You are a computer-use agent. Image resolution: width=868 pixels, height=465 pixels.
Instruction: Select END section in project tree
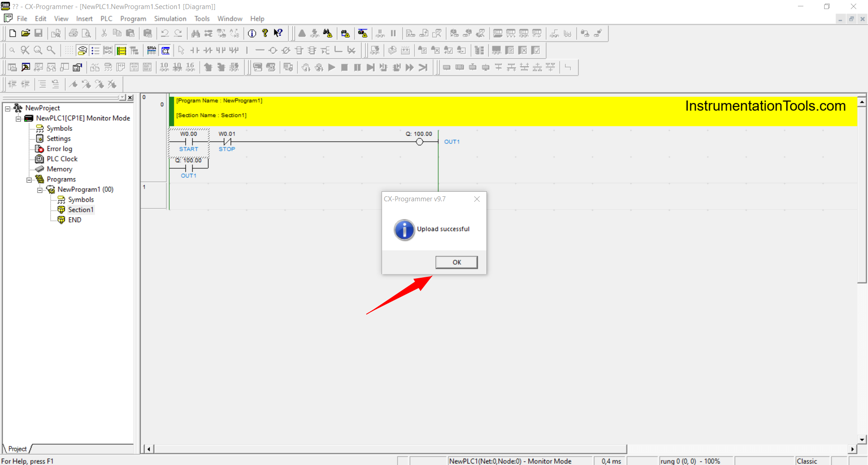click(75, 220)
